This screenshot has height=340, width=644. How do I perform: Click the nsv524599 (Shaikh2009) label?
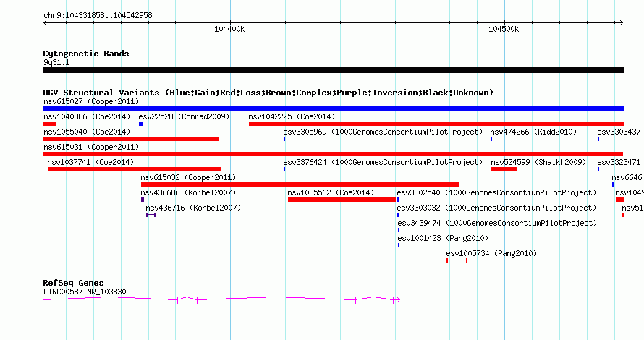coord(538,162)
